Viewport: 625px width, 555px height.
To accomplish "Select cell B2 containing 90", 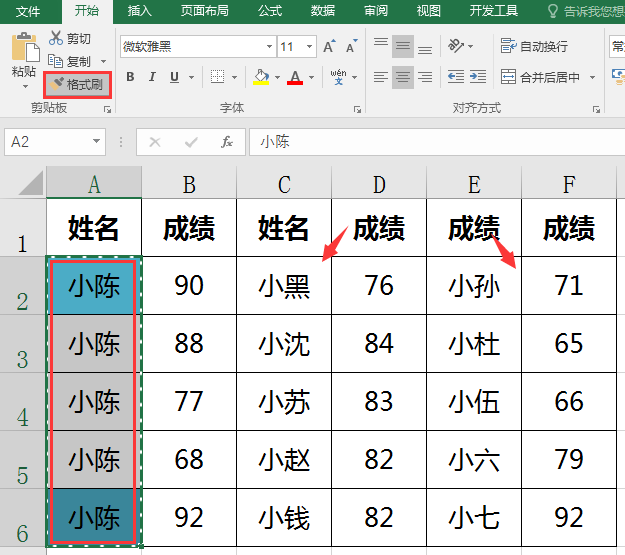I will [189, 285].
